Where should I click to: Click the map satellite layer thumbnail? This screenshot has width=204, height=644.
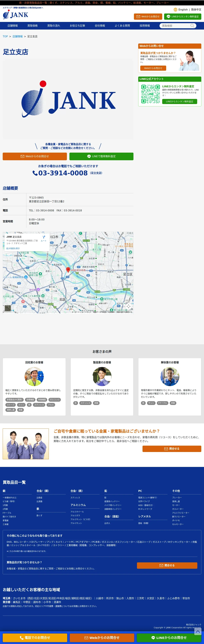pyautogui.click(x=8, y=308)
